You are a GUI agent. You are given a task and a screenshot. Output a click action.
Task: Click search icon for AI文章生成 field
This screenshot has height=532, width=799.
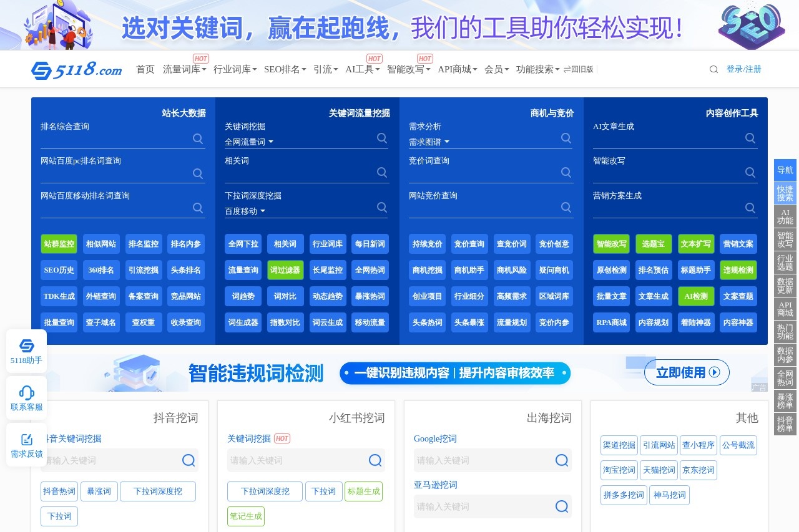click(750, 138)
